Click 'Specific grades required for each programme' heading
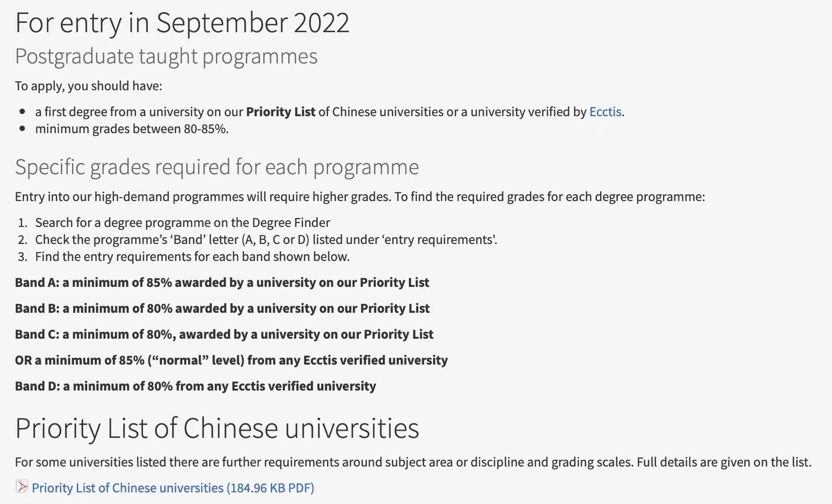 217,167
